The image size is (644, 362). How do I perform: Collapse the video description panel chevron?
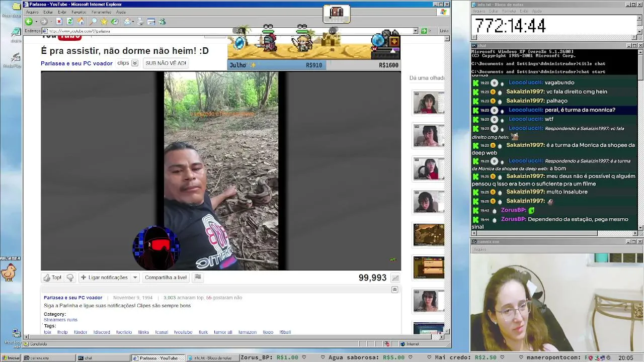394,290
